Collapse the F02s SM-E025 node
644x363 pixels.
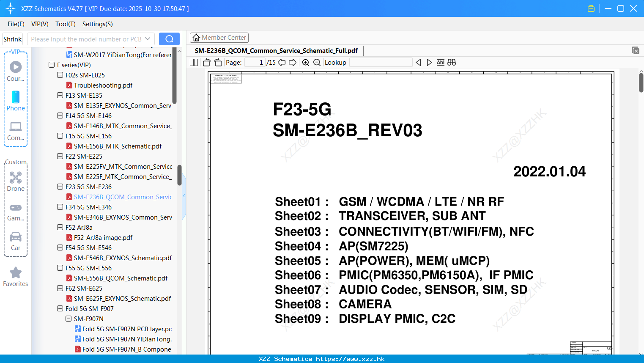60,75
